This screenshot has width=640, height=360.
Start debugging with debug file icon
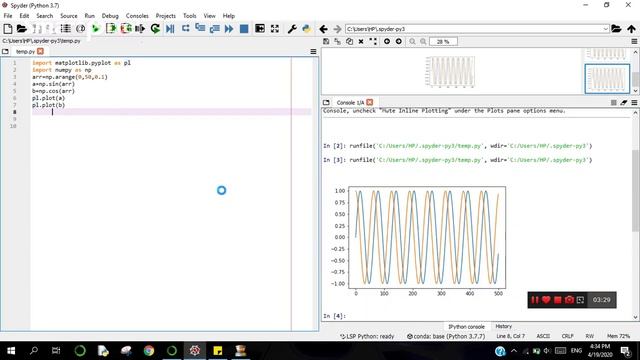(170, 29)
